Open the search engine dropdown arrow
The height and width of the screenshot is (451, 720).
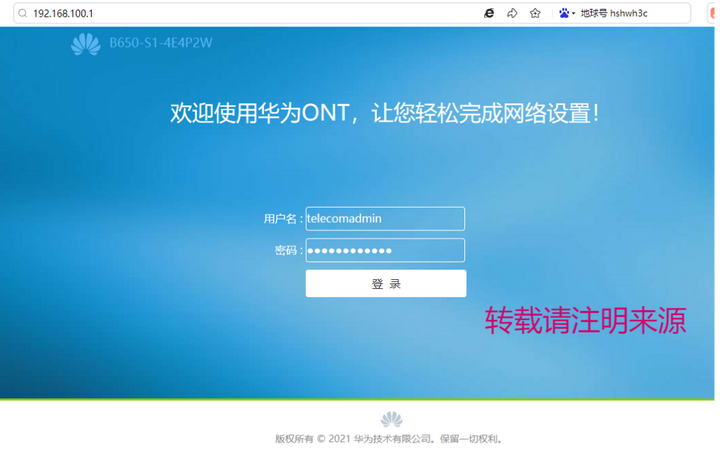[x=574, y=14]
